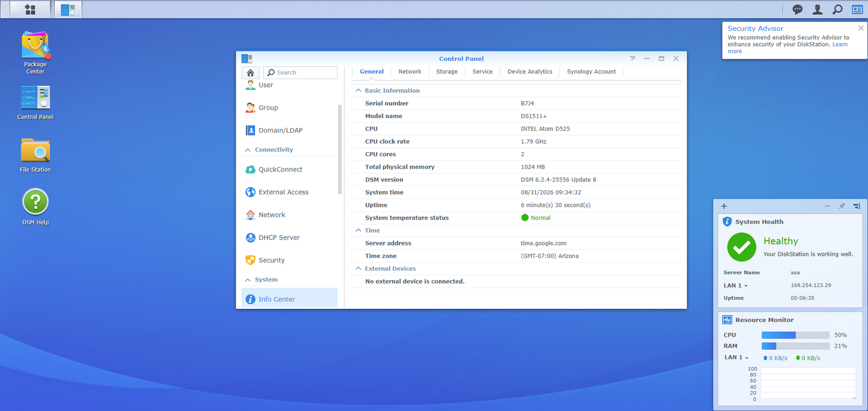Open Network in sidebar

(x=290, y=215)
